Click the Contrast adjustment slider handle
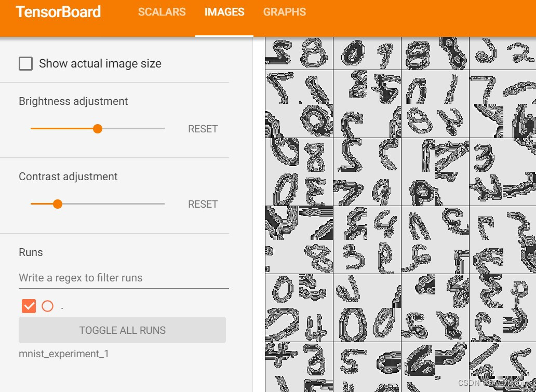Image resolution: width=536 pixels, height=392 pixels. pos(58,204)
